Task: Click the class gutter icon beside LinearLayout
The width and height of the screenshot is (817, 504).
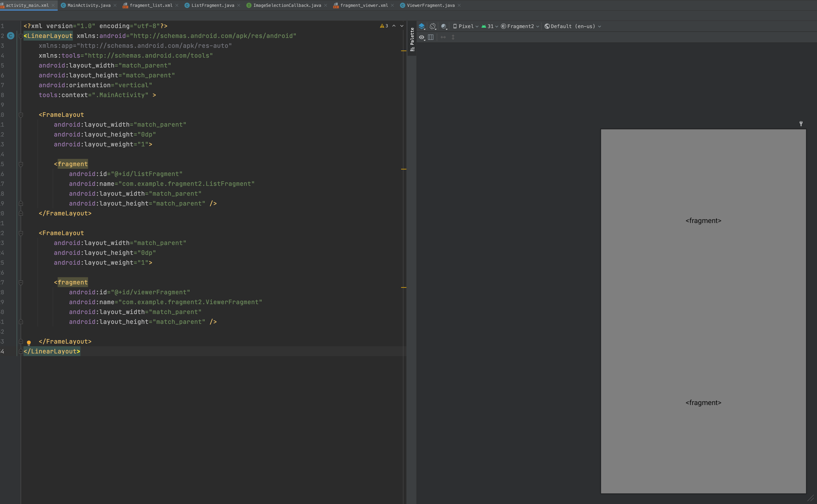Action: click(11, 36)
